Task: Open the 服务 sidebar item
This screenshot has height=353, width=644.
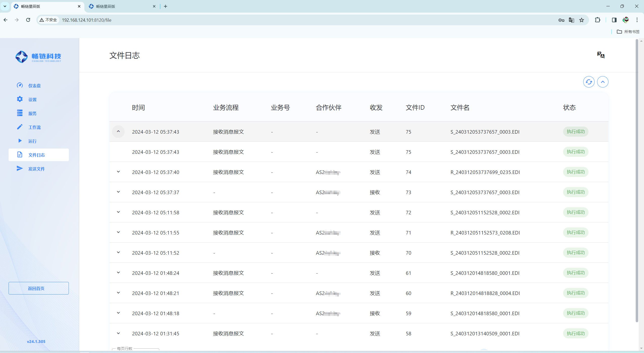Action: point(32,113)
